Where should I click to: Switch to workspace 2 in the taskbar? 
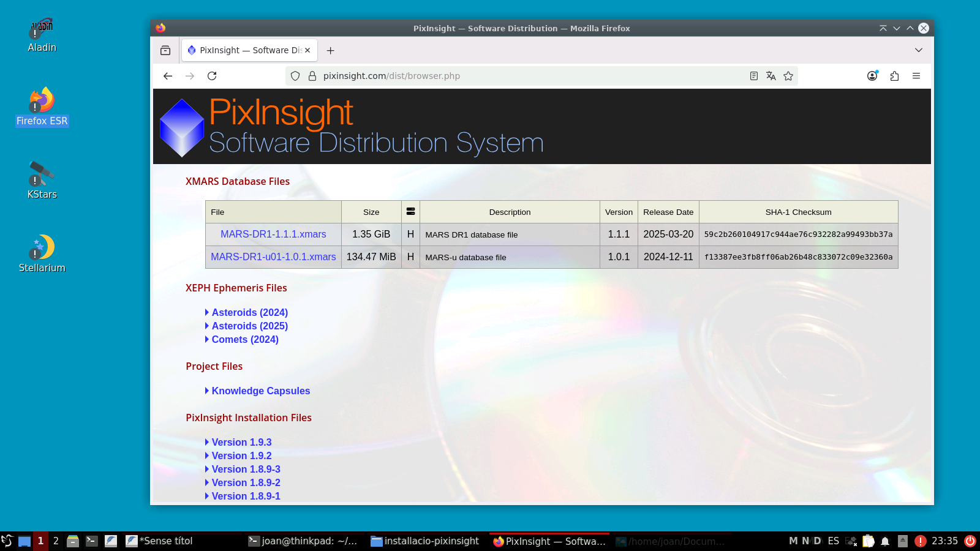(x=56, y=541)
